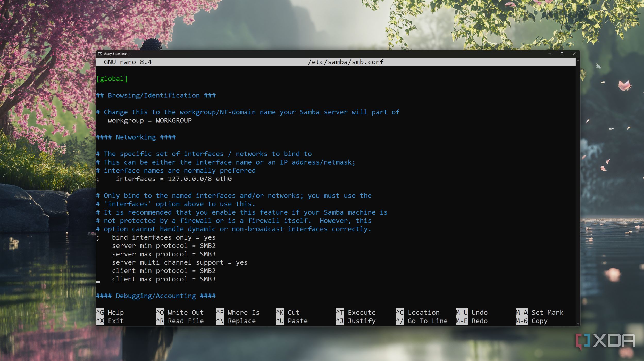Click the [global] section header

(112, 79)
